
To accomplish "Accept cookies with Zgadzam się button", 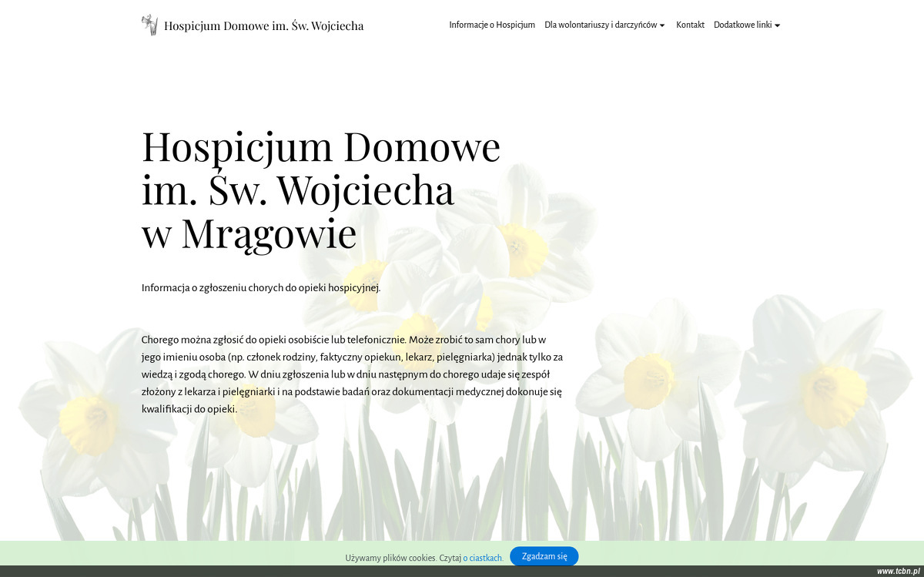I will (544, 556).
